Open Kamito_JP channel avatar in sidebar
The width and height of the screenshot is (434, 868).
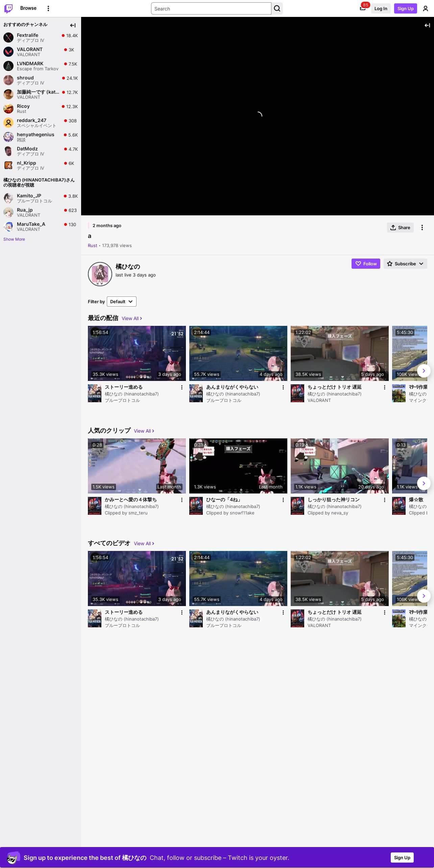pyautogui.click(x=8, y=198)
